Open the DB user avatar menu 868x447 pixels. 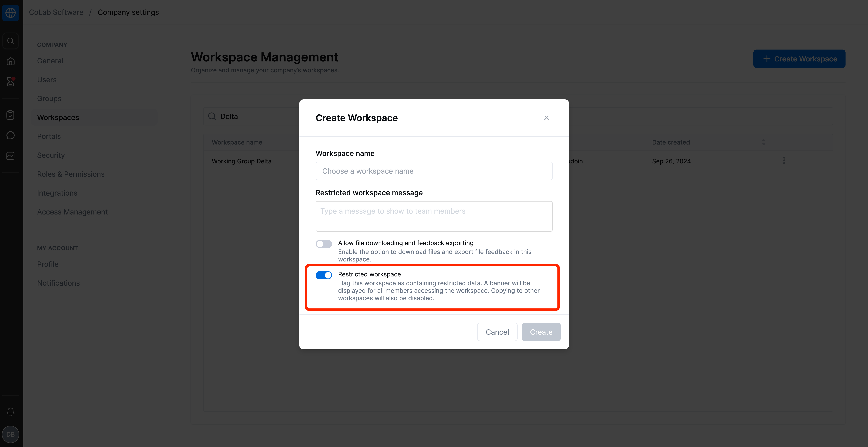point(10,435)
